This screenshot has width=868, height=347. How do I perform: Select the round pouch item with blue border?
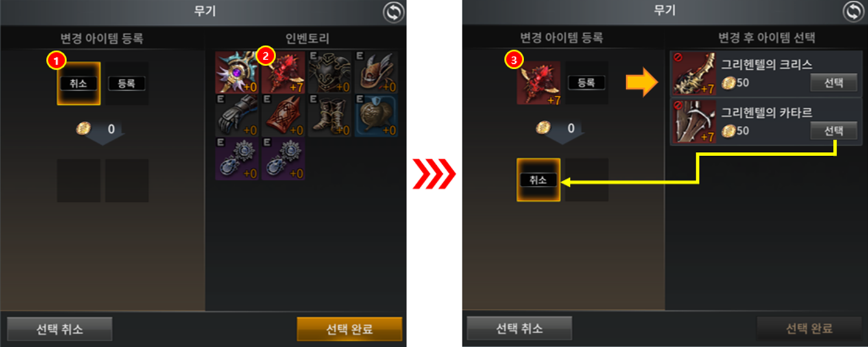pyautogui.click(x=377, y=115)
